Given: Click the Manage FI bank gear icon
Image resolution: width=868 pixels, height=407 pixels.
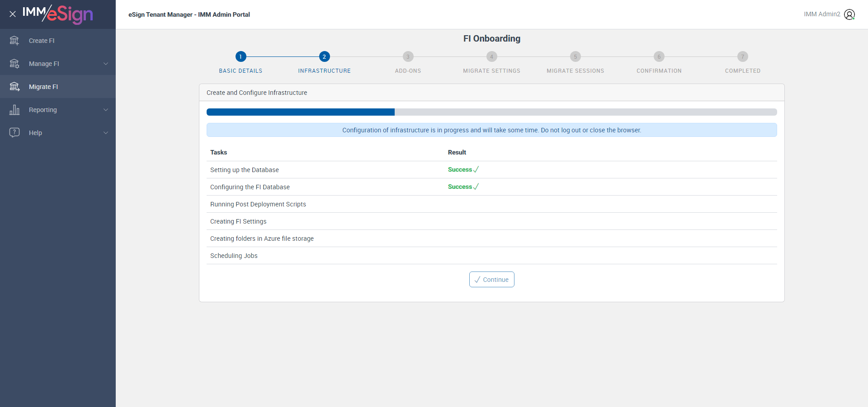Looking at the screenshot, I should (x=14, y=64).
